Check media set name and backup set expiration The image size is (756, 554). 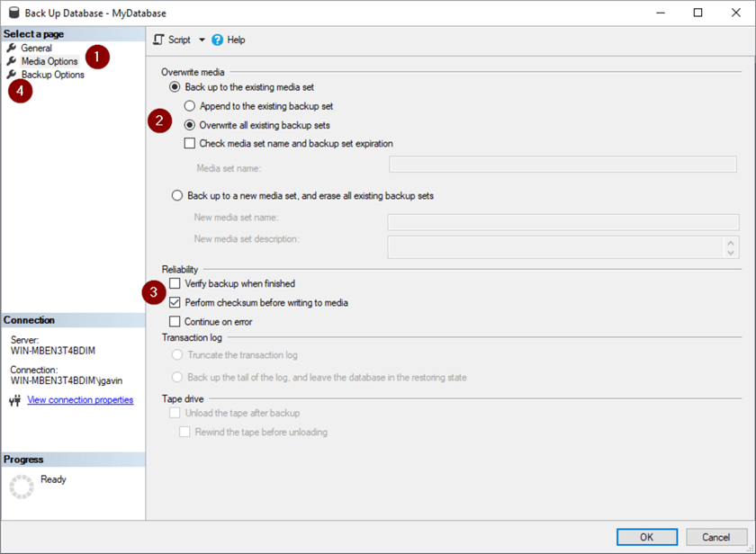tap(190, 143)
